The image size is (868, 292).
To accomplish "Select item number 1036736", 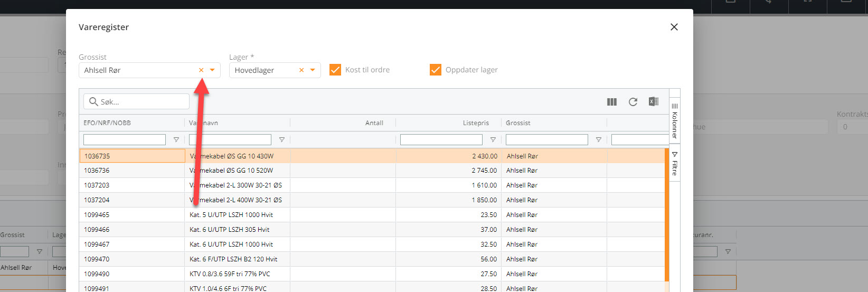I will pyautogui.click(x=97, y=171).
